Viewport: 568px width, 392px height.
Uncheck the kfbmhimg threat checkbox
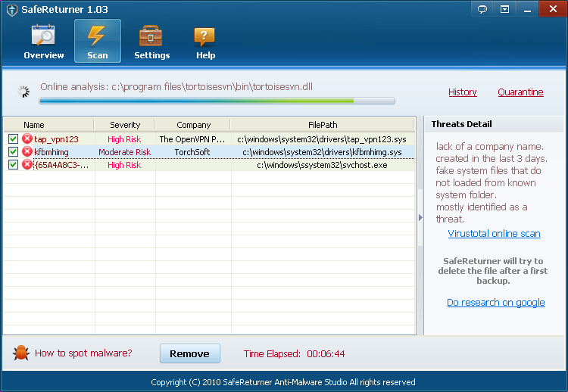point(13,152)
